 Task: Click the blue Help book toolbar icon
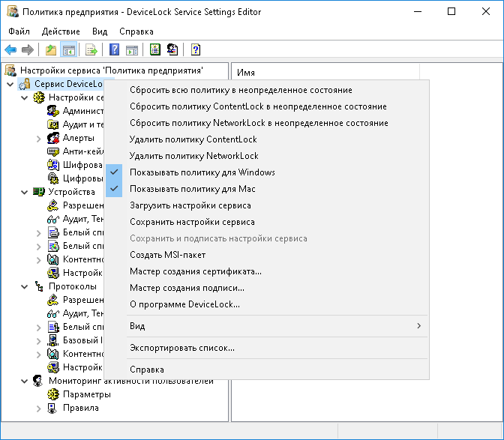pos(115,50)
